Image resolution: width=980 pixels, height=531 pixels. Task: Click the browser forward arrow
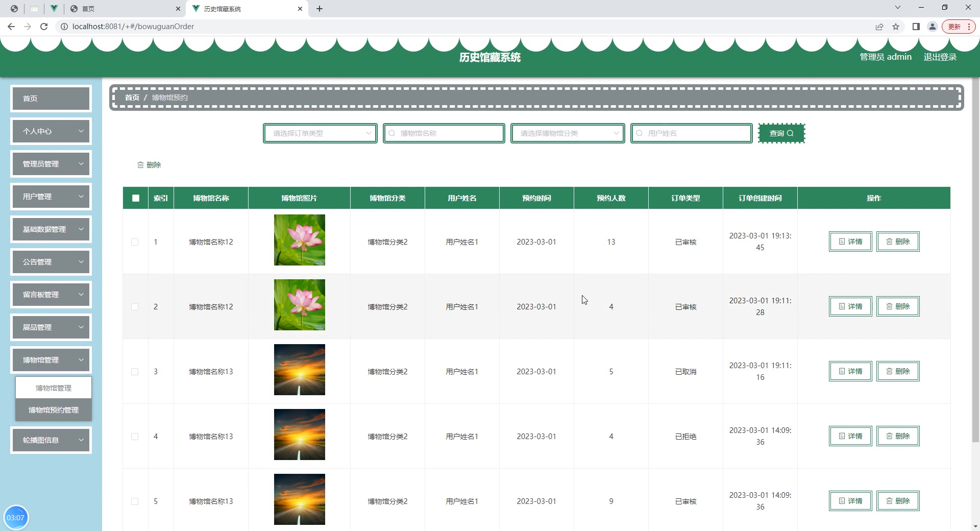[28, 27]
